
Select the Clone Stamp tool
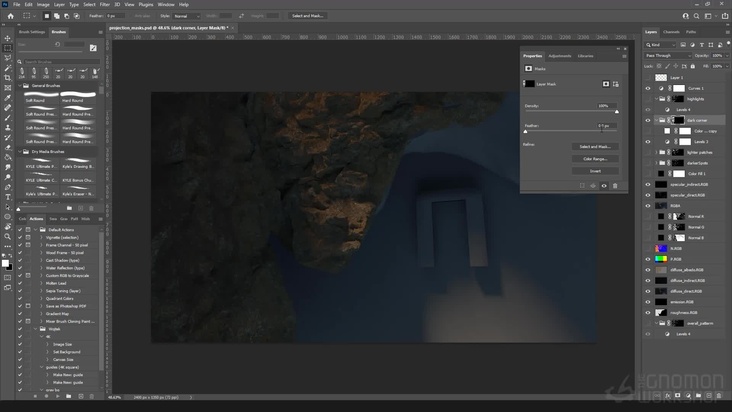pos(7,127)
